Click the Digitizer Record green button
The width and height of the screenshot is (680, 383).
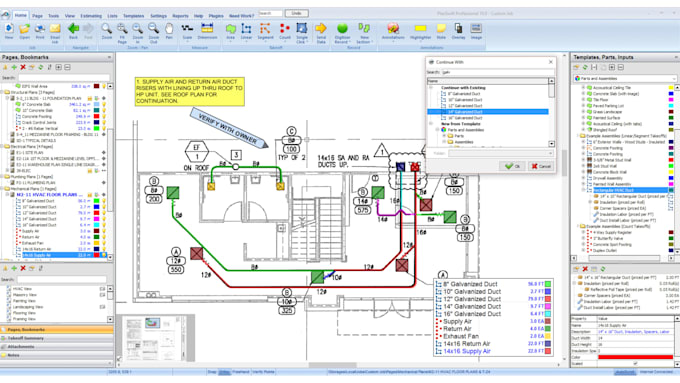click(x=343, y=29)
